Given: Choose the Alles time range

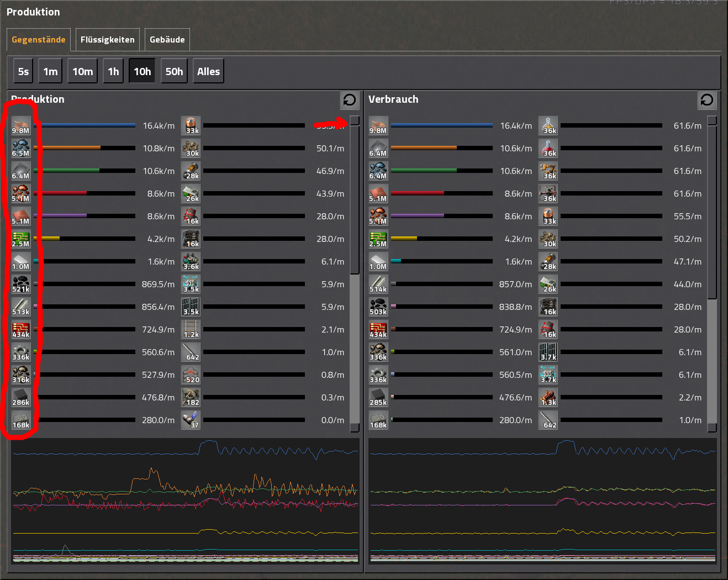Looking at the screenshot, I should (208, 71).
